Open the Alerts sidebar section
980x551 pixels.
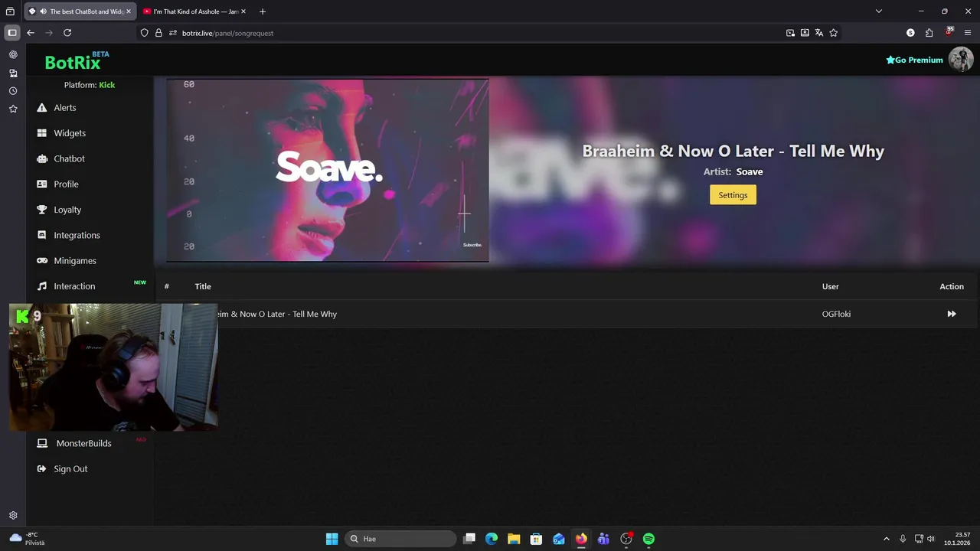pos(64,108)
